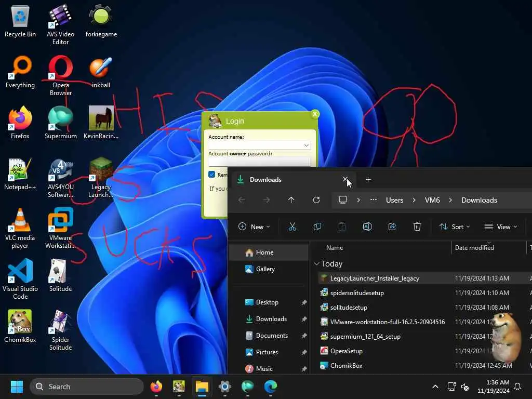
Task: Expand chevron after Users in breadcrumb
Action: tap(414, 200)
